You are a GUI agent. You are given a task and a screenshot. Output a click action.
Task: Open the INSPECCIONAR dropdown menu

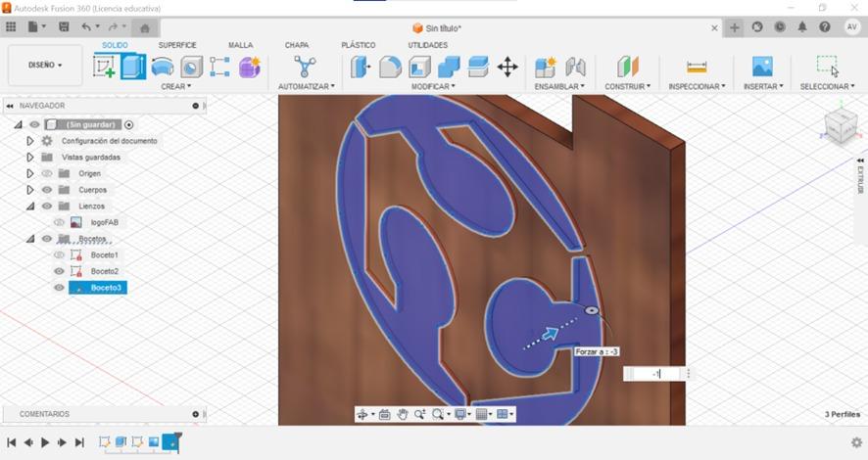[697, 87]
